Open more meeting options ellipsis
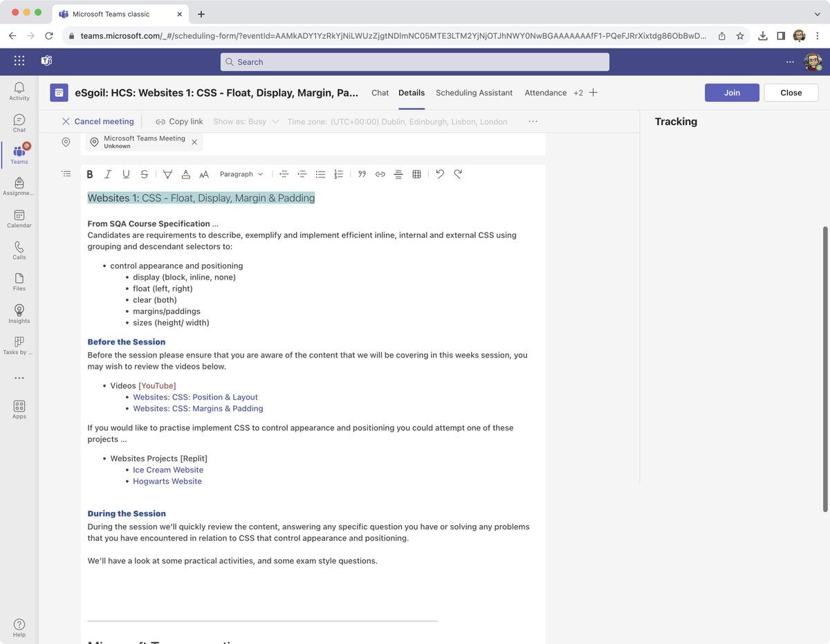This screenshot has height=644, width=830. pos(533,121)
